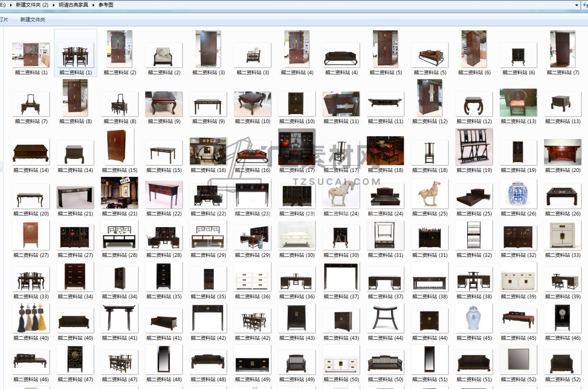Select the tall red wardrobe image 熊二资料站 (15)
The height and width of the screenshot is (389, 588).
click(119, 146)
